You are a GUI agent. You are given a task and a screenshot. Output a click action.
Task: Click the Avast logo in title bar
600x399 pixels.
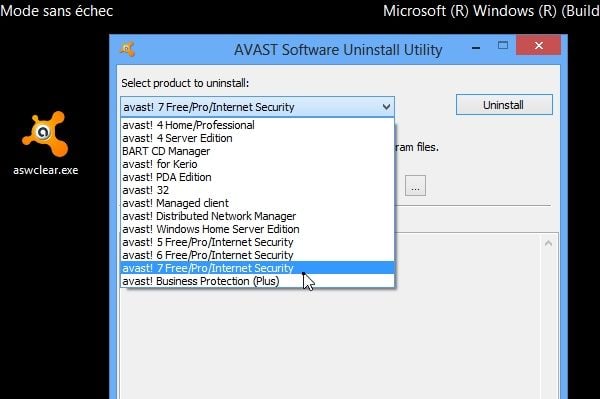[127, 49]
